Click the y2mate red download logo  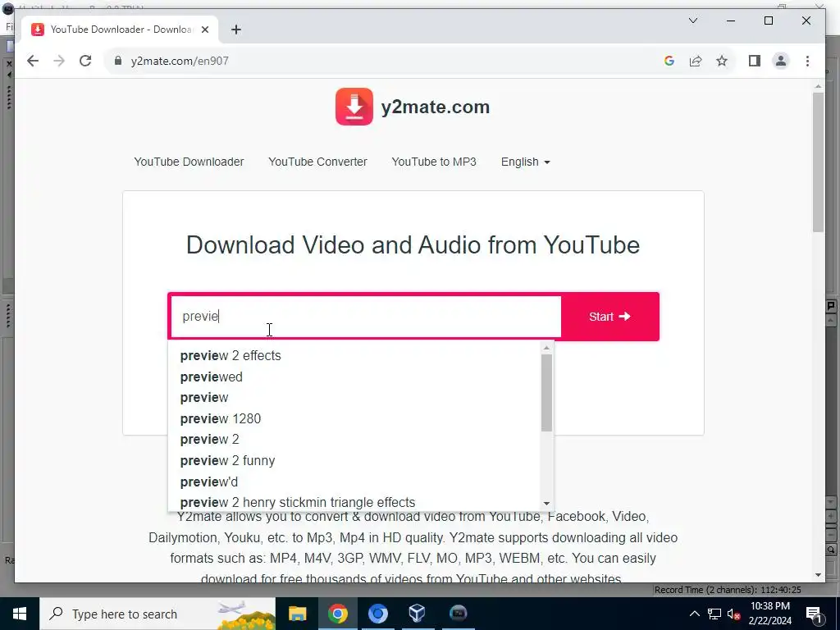tap(354, 107)
